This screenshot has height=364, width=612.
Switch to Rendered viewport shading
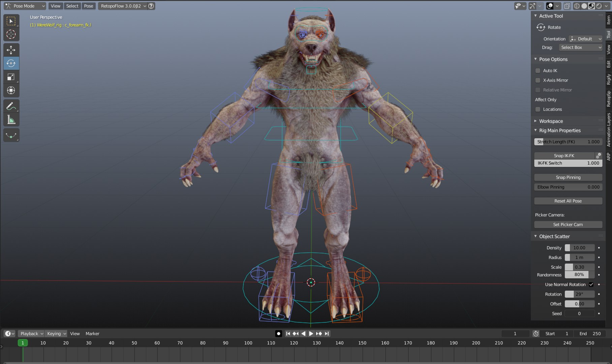pyautogui.click(x=599, y=6)
